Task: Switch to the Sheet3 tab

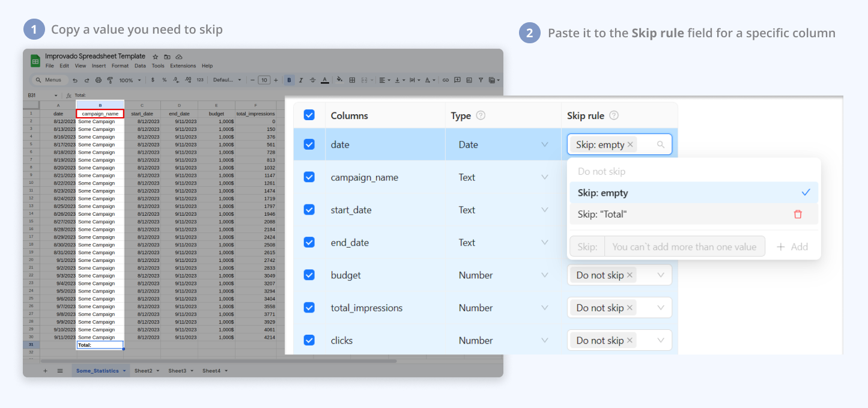Action: [x=177, y=371]
